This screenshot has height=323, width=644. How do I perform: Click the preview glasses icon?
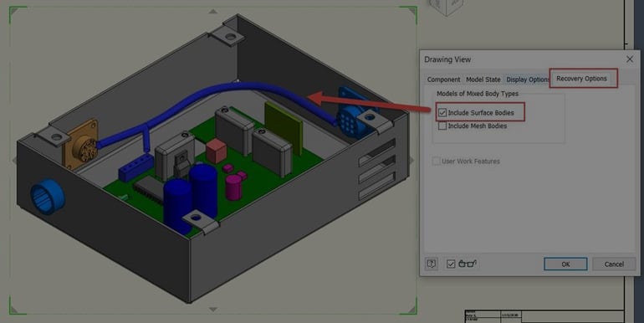pos(468,264)
